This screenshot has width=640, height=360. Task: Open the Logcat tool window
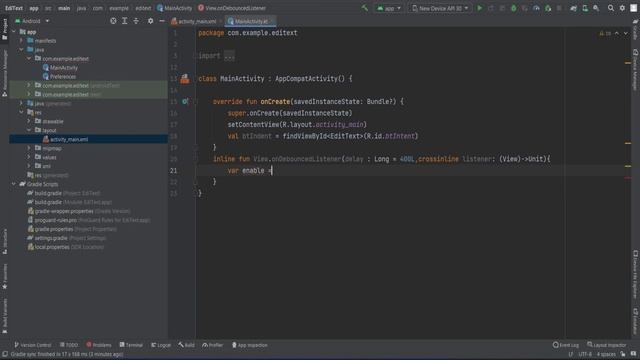[161, 345]
